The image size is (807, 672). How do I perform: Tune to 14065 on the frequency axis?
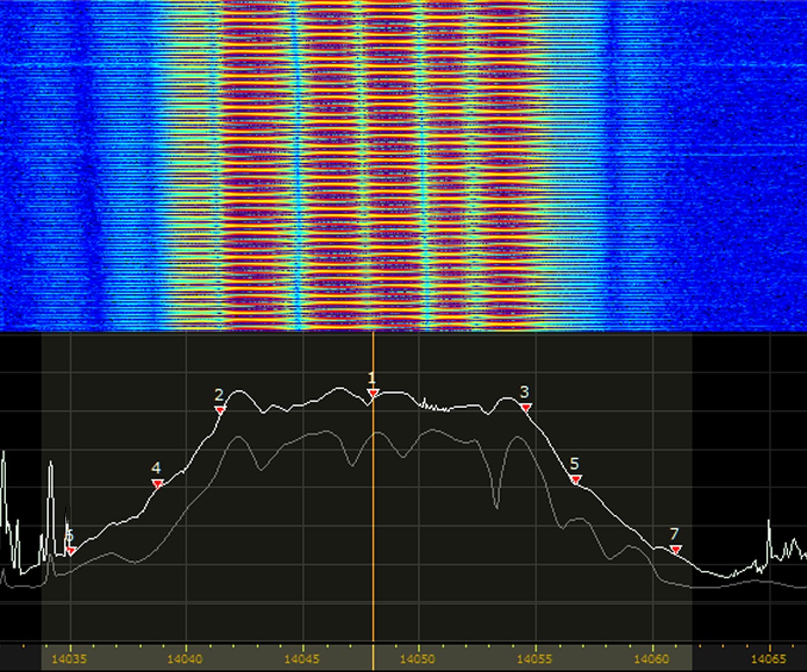(769, 659)
